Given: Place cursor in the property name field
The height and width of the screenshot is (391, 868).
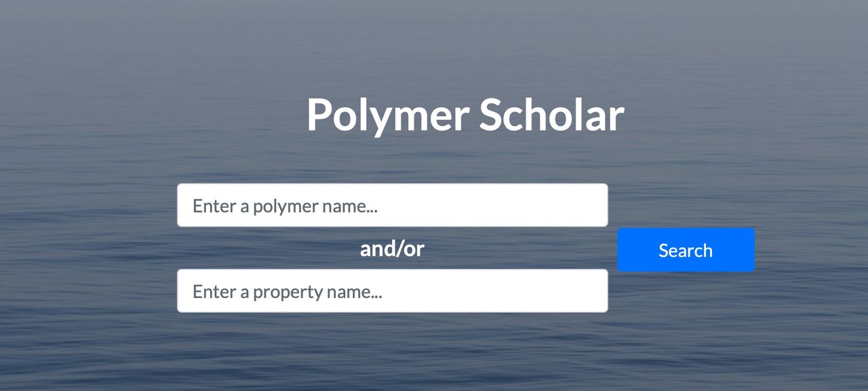Looking at the screenshot, I should click(x=392, y=291).
